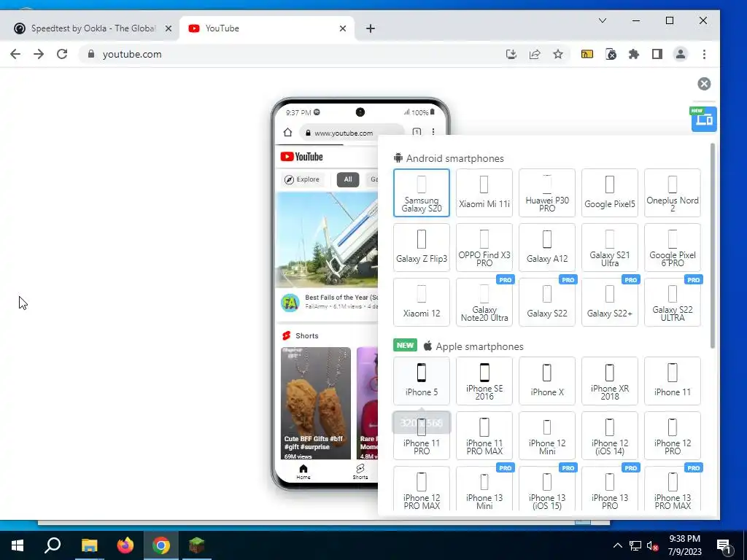Choose the Xiaomi Mi 11i device
Viewport: 747px width, 560px height.
[484, 192]
